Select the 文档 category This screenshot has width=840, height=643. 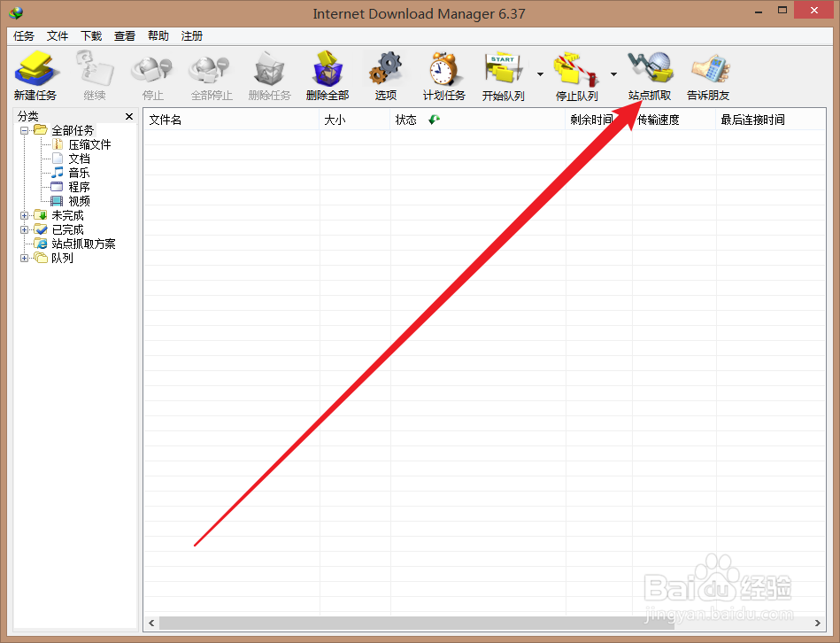[80, 159]
